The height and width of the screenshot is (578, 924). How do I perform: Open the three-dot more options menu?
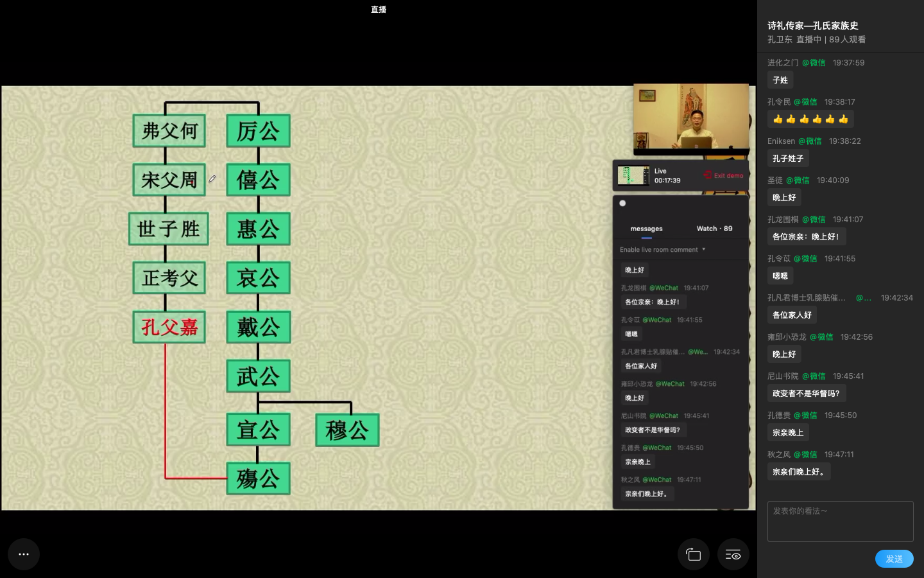point(24,554)
